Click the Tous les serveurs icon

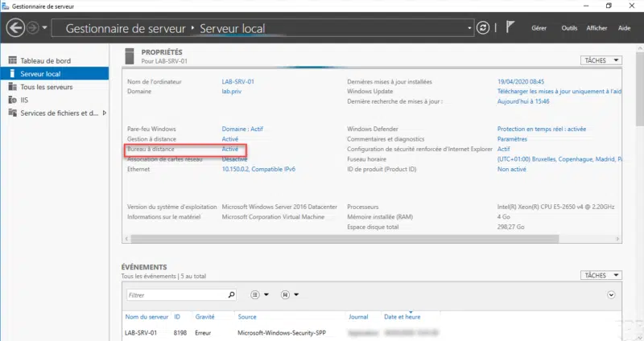pos(13,87)
